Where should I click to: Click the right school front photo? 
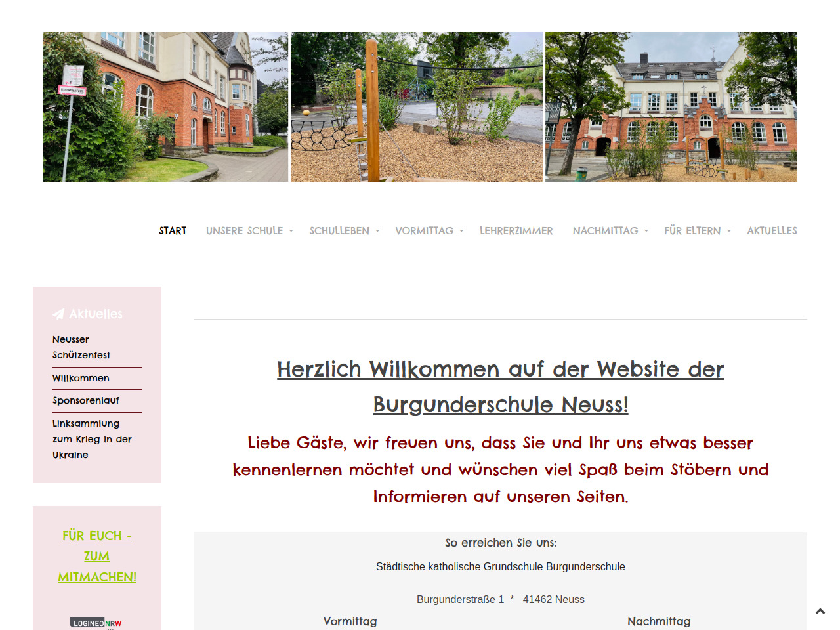[x=671, y=107]
